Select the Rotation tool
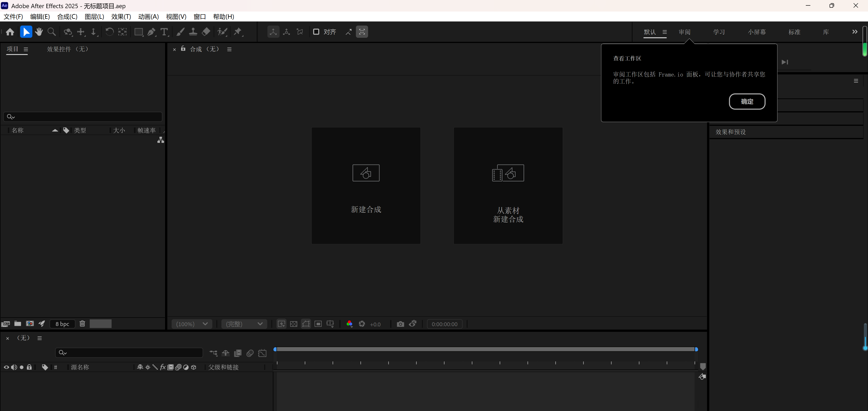Image resolution: width=868 pixels, height=411 pixels. click(x=109, y=32)
